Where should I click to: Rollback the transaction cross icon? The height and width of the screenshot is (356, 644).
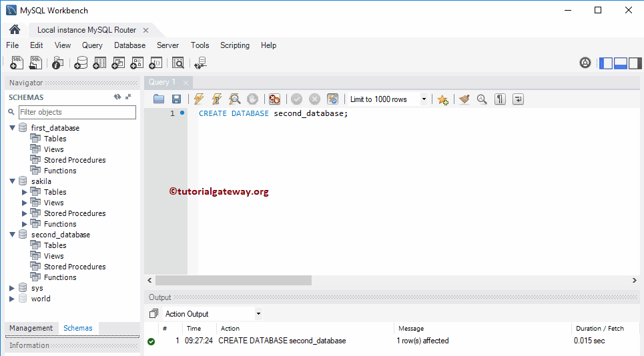pos(314,99)
